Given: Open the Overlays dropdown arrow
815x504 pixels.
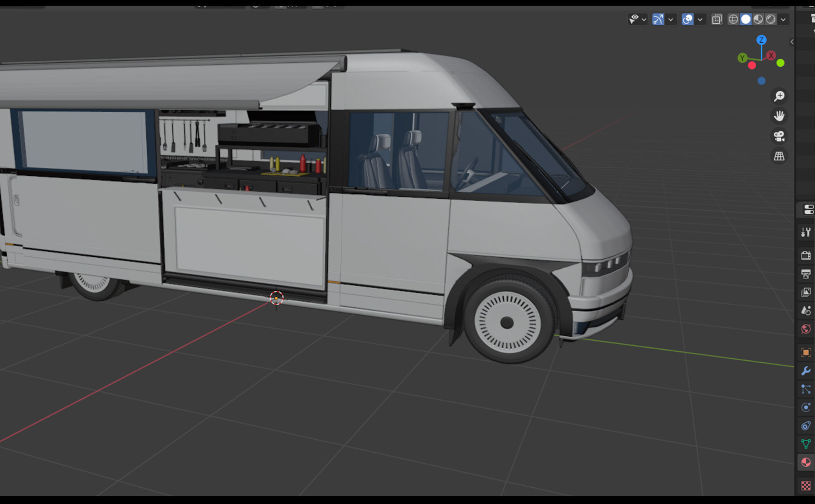Looking at the screenshot, I should [x=700, y=20].
